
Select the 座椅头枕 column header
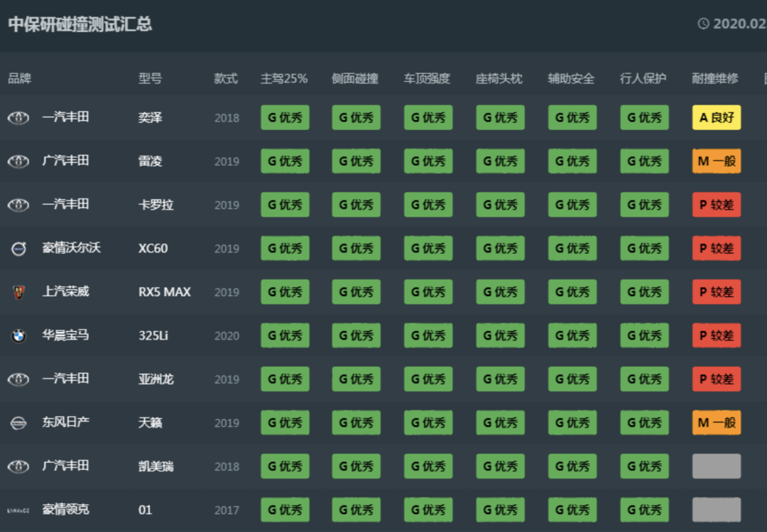499,78
